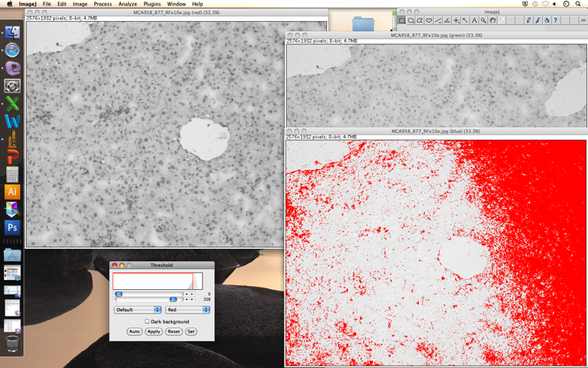Image resolution: width=588 pixels, height=368 pixels.
Task: Expand the More Tools arrow in toolbar
Action: [583, 20]
